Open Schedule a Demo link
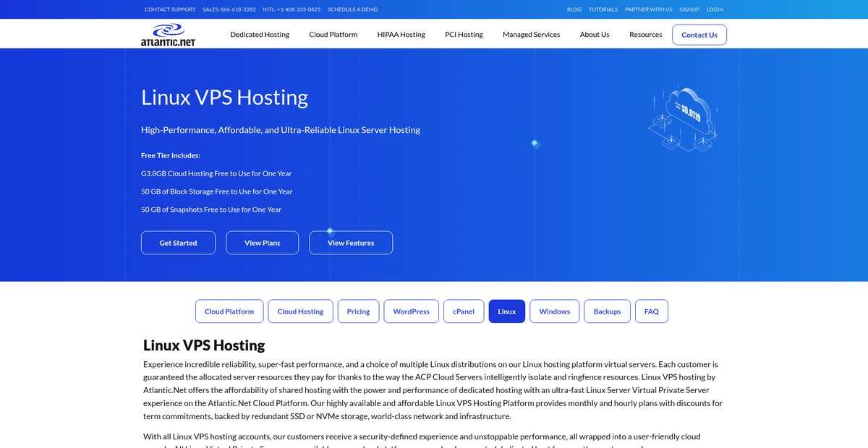 tap(353, 9)
